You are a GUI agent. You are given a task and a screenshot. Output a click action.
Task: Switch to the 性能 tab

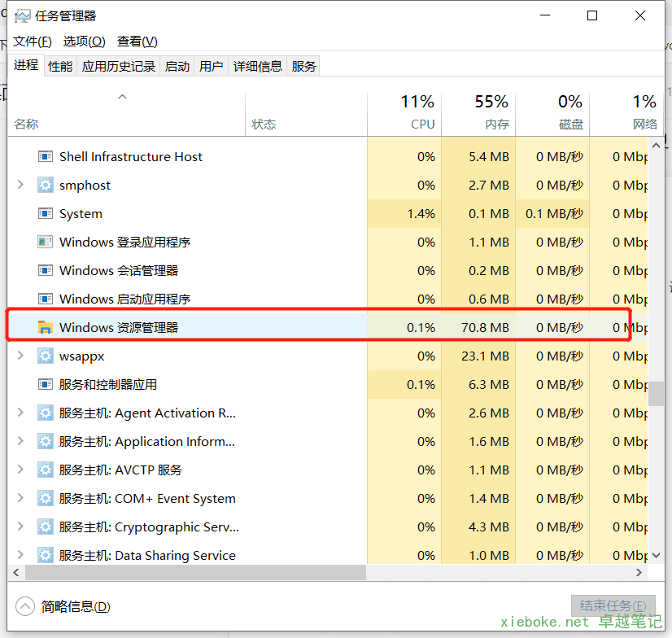tap(60, 67)
